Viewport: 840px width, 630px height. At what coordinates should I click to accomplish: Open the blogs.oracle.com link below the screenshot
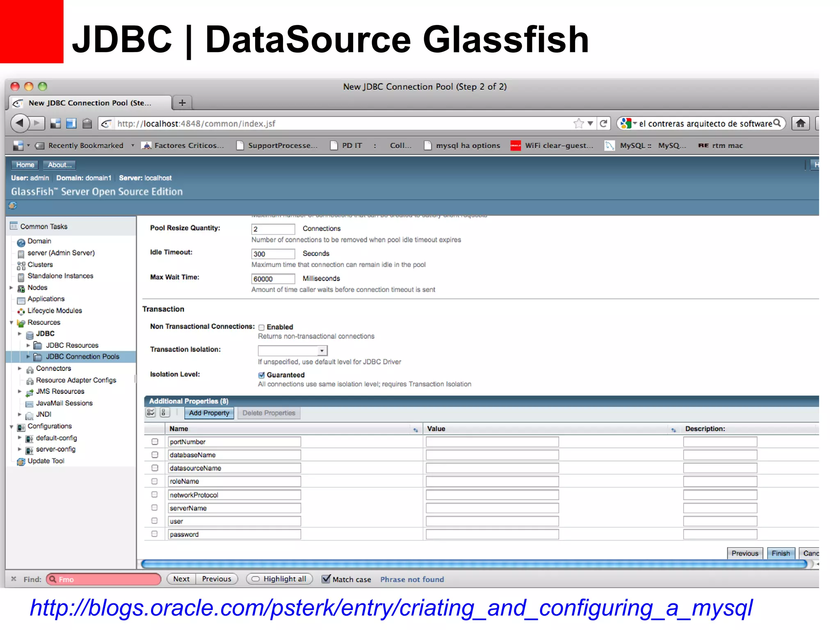391,608
